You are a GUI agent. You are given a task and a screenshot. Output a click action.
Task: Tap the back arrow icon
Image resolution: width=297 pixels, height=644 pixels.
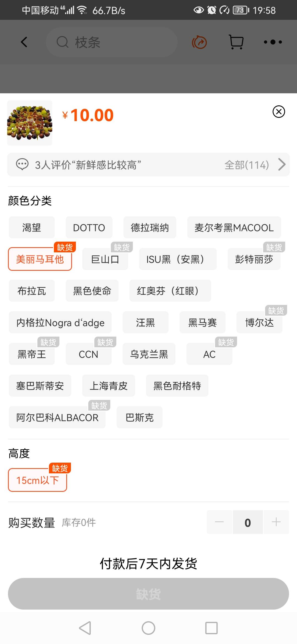coord(24,42)
